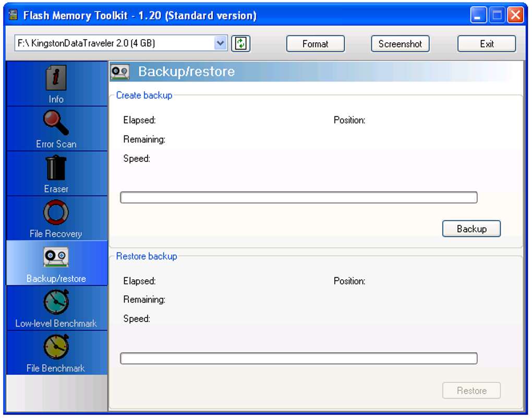This screenshot has width=532, height=418.
Task: Select the Error Scan magnifier icon
Action: click(x=56, y=123)
